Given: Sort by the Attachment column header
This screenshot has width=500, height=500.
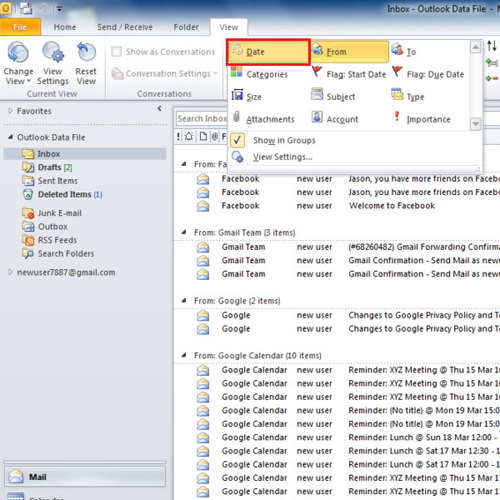Looking at the screenshot, I should [x=215, y=136].
